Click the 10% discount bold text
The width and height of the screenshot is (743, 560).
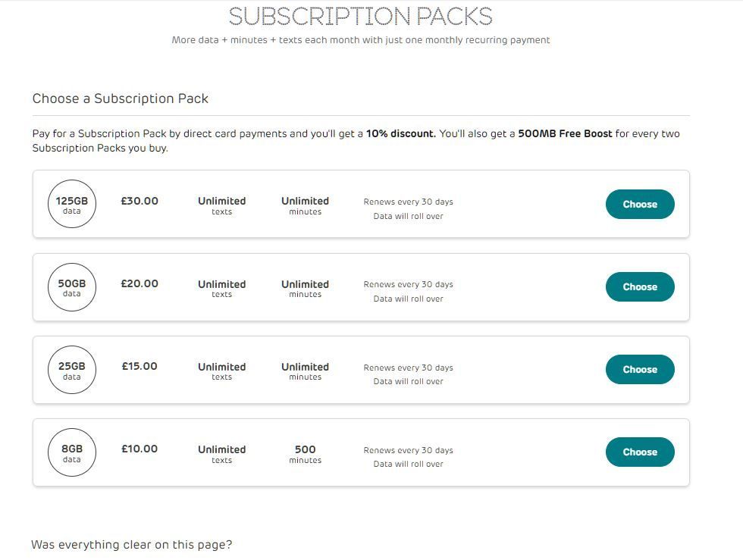pyautogui.click(x=401, y=133)
